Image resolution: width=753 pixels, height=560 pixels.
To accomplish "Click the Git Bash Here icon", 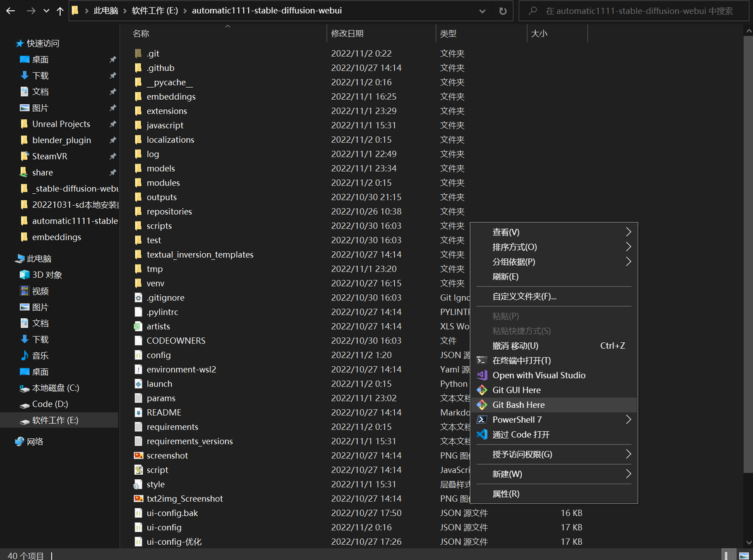I will click(481, 405).
